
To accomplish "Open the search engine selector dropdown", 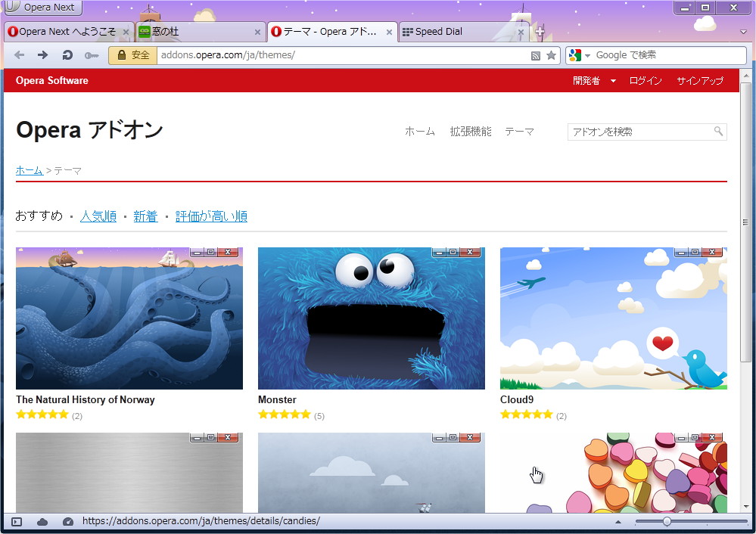I will coord(586,54).
